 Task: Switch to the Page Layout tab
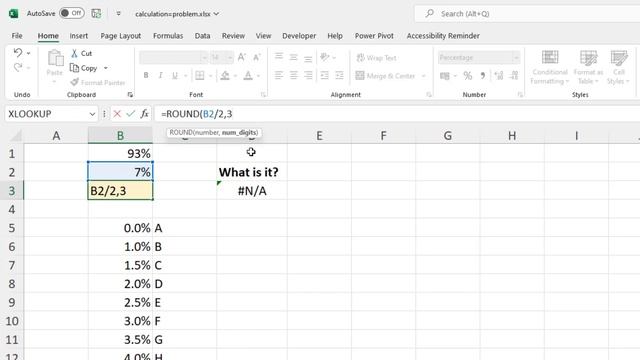[x=120, y=36]
